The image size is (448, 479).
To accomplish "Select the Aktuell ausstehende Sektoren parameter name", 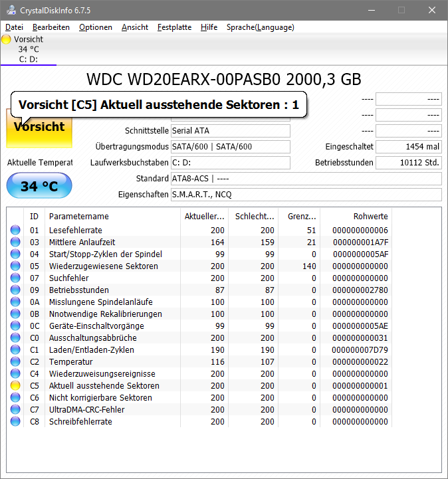I will tap(104, 385).
